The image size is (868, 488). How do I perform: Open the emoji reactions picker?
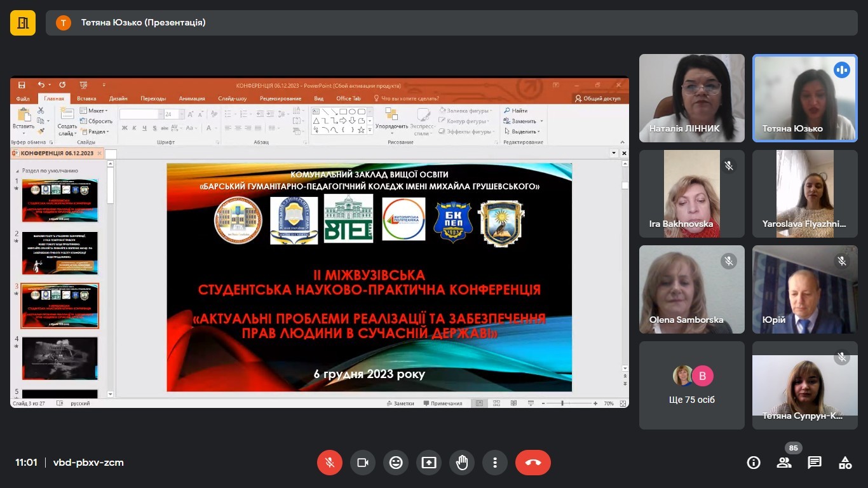click(396, 463)
